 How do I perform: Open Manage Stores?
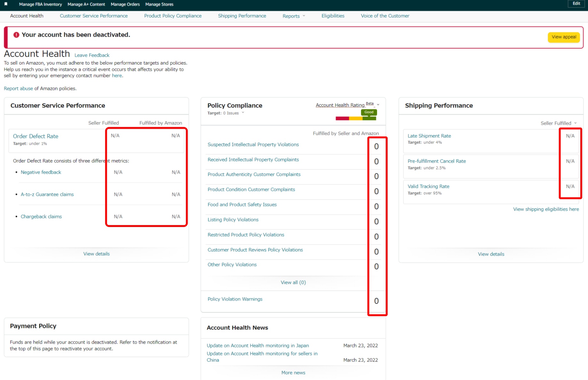click(x=159, y=4)
